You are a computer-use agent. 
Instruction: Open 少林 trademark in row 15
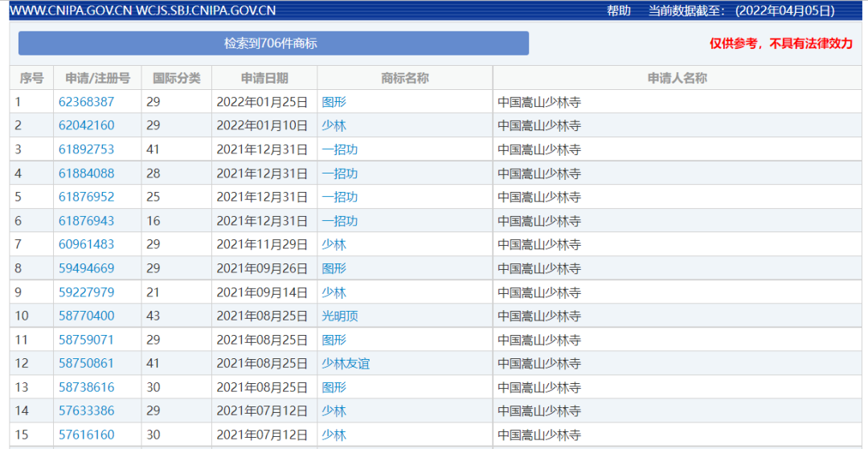tap(334, 435)
